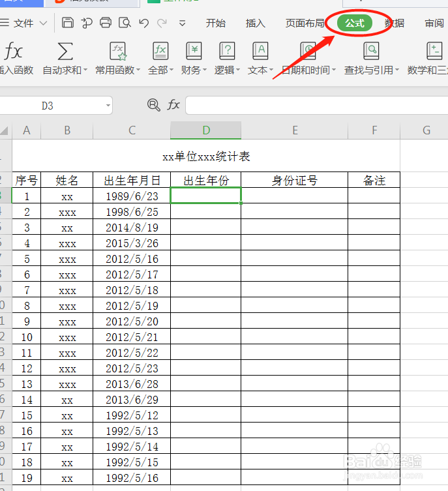Open the 日期和时间 functions icon
Screen dimensions: 448x491
pyautogui.click(x=308, y=51)
